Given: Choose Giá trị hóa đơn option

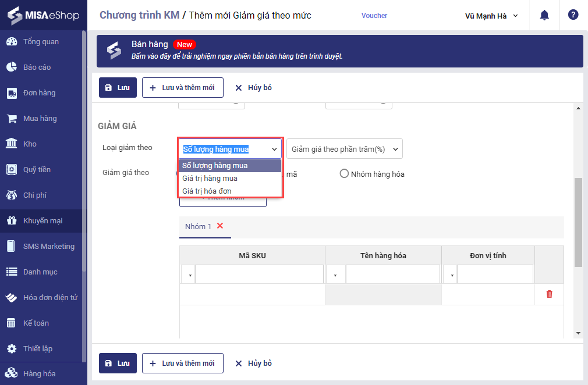Looking at the screenshot, I should tap(207, 191).
